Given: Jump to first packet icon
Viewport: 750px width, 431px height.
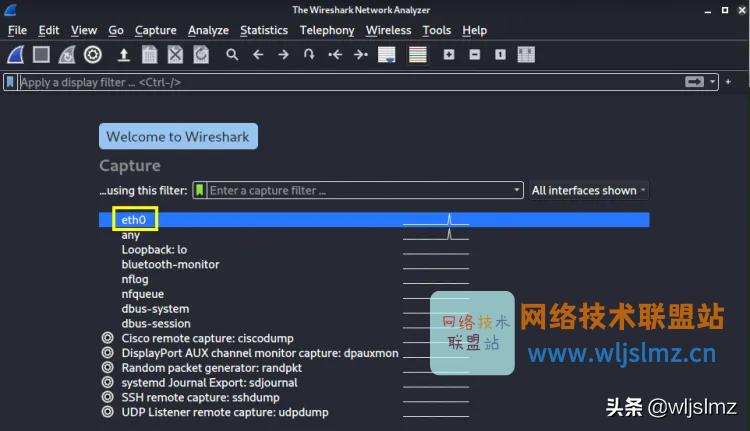Looking at the screenshot, I should [335, 55].
